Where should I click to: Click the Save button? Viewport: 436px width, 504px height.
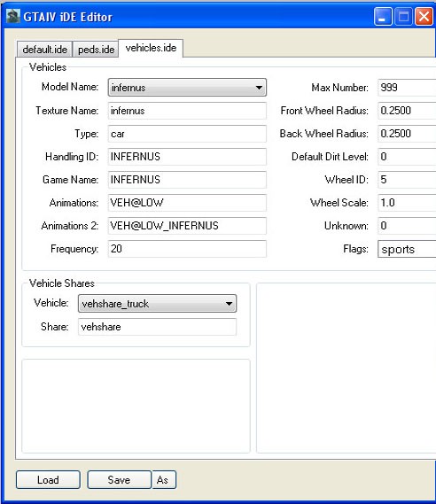coord(120,480)
